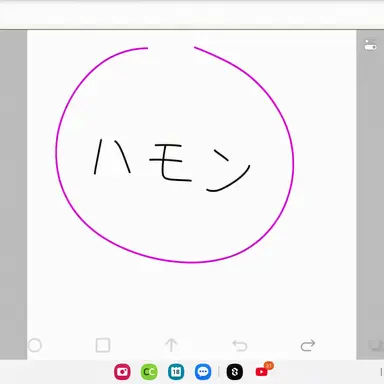Image resolution: width=384 pixels, height=384 pixels.
Task: Select the square shape tool icon
Action: pos(103,345)
